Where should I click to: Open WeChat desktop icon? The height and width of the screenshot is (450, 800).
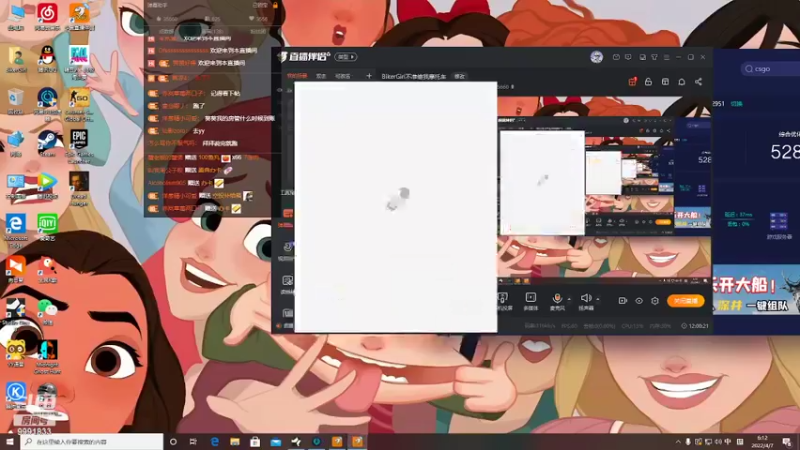(47, 311)
